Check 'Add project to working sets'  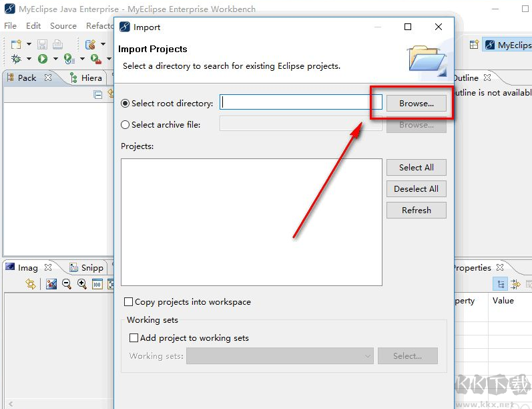tap(134, 338)
